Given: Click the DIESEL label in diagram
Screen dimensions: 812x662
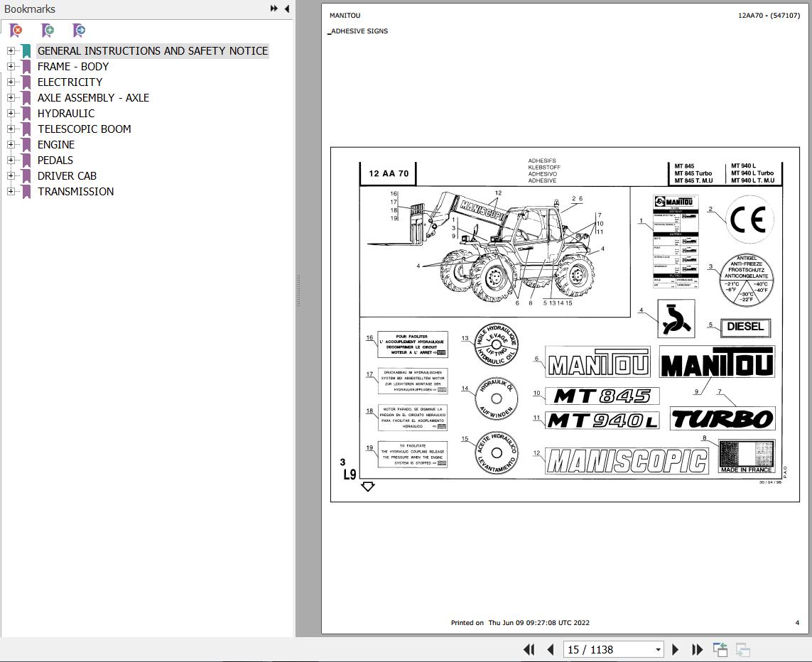Looking at the screenshot, I should coord(745,327).
